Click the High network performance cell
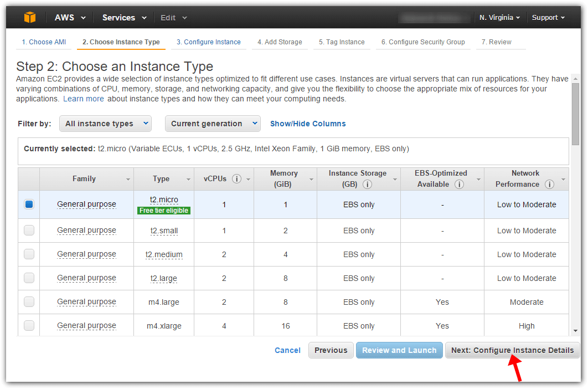The height and width of the screenshot is (389, 588). 527,326
